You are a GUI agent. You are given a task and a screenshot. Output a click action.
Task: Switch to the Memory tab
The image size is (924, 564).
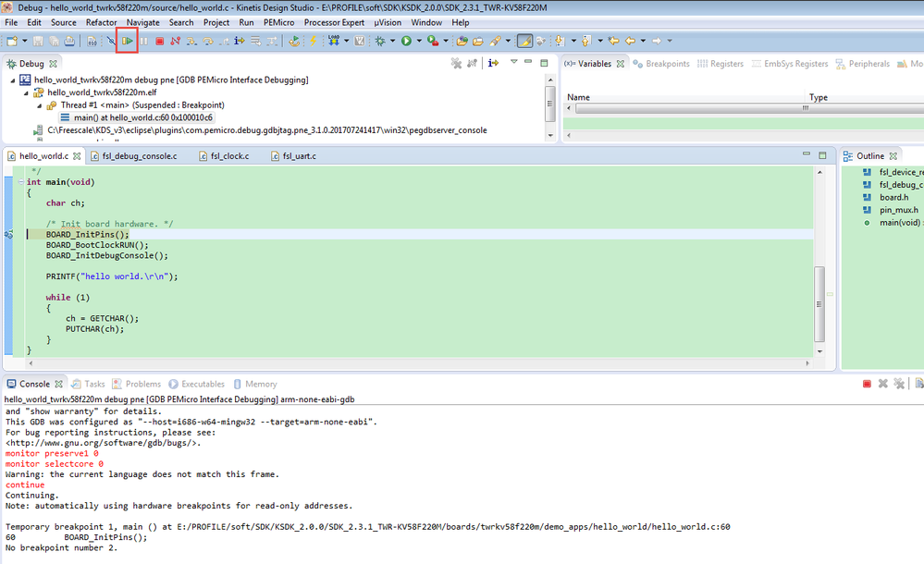pyautogui.click(x=255, y=385)
